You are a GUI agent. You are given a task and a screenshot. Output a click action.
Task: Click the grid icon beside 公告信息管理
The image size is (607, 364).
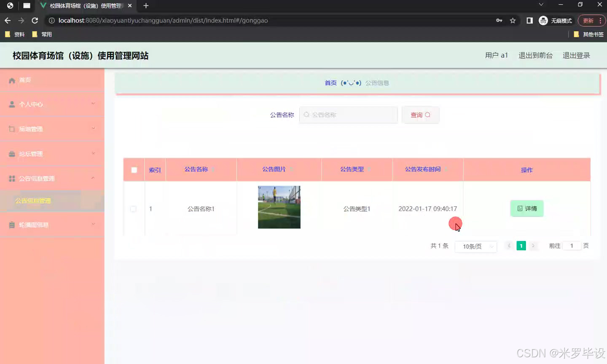12,178
